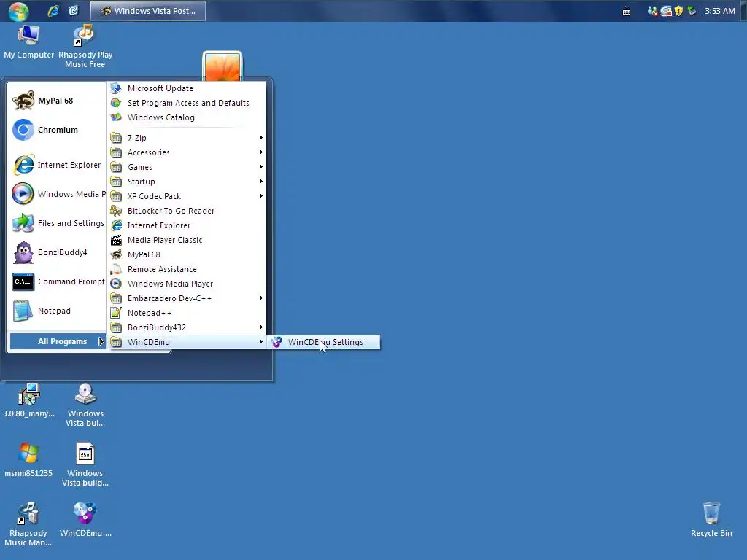The image size is (747, 560).
Task: Open Remote Assistance
Action: click(x=187, y=269)
